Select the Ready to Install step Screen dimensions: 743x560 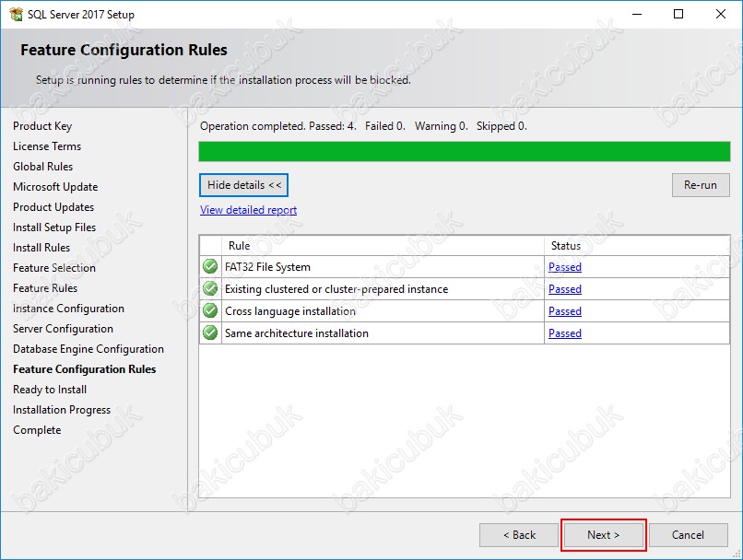click(x=50, y=390)
